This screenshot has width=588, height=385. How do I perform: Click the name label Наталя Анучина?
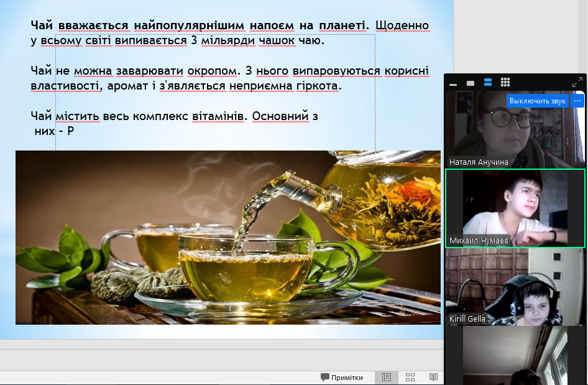(479, 162)
